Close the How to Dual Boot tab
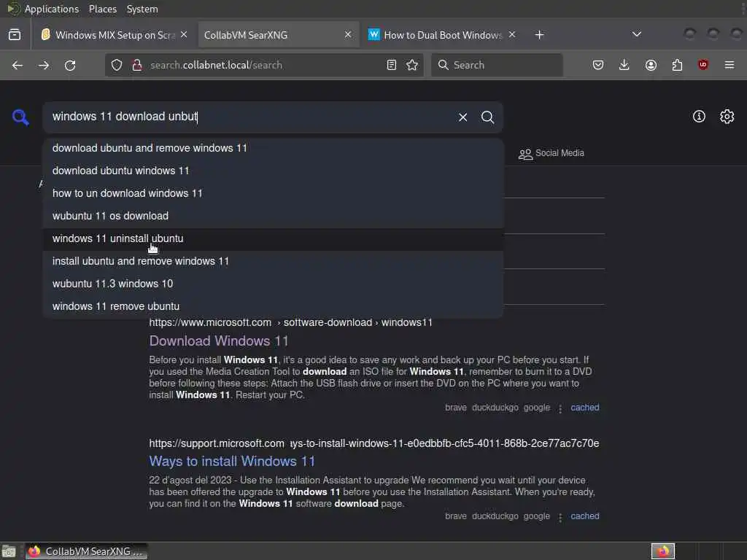This screenshot has width=747, height=560. 512,35
